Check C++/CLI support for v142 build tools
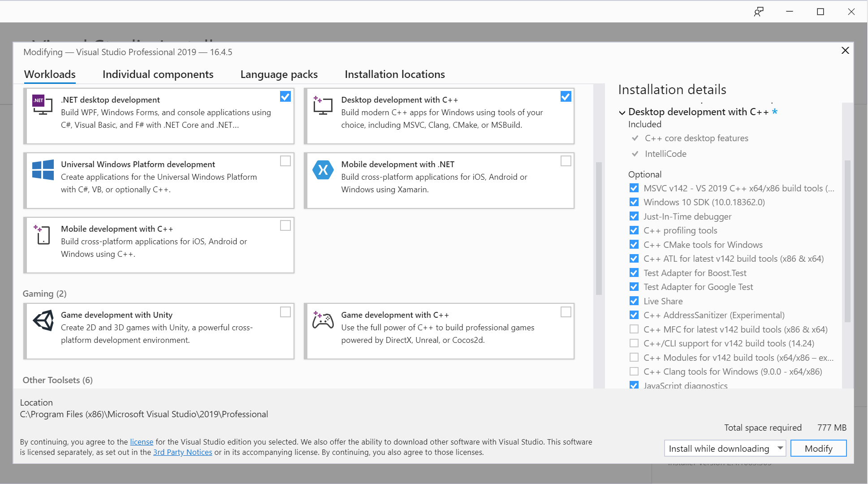Image resolution: width=868 pixels, height=484 pixels. click(x=634, y=343)
